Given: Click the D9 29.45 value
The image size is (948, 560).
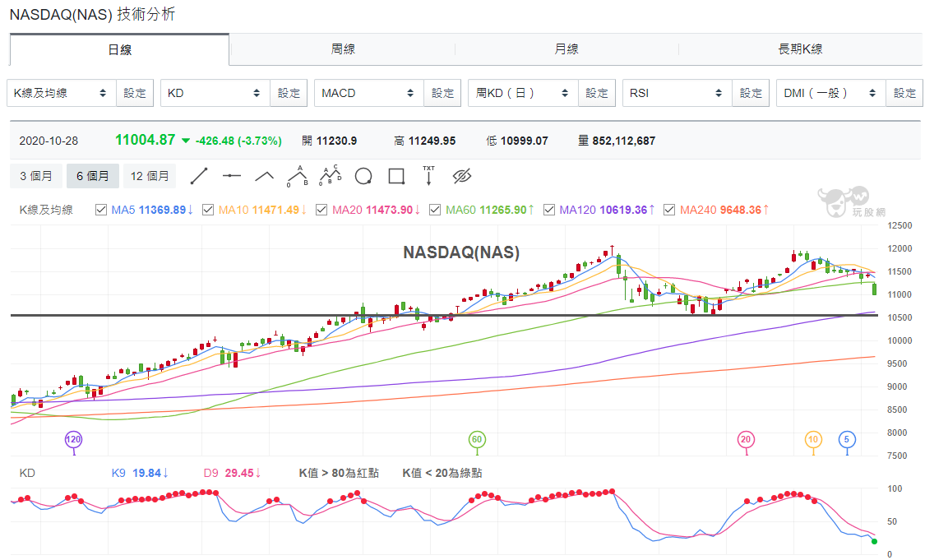Looking at the screenshot, I should pos(232,473).
